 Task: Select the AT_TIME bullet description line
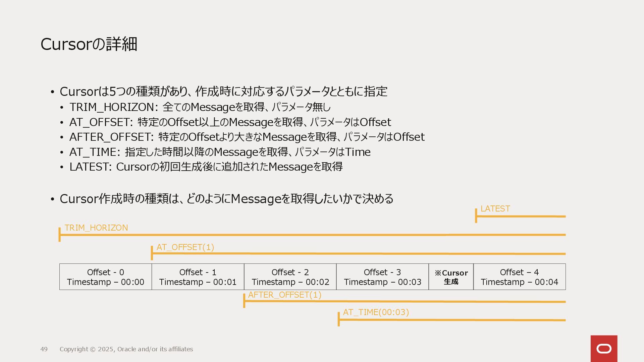tap(220, 152)
